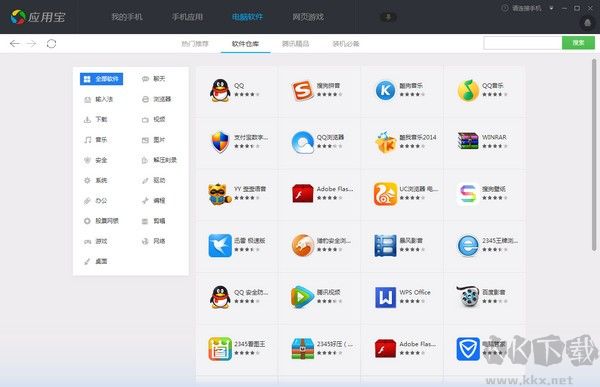Open the 腾讯精品 sub-tab
Viewport: 600px width, 387px height.
coord(295,44)
